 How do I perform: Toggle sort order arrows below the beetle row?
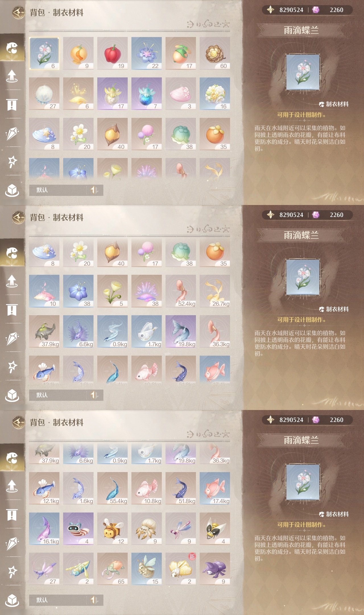[x=95, y=600]
